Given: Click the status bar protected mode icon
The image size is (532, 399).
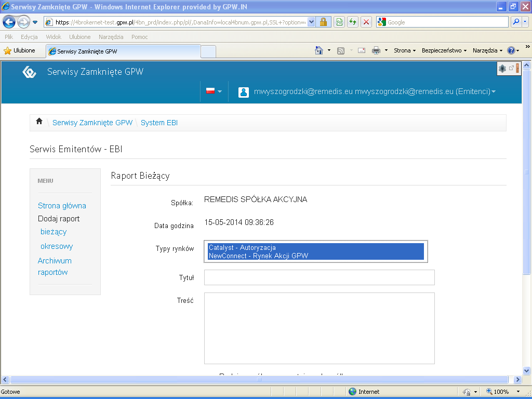Looking at the screenshot, I should pos(467,392).
